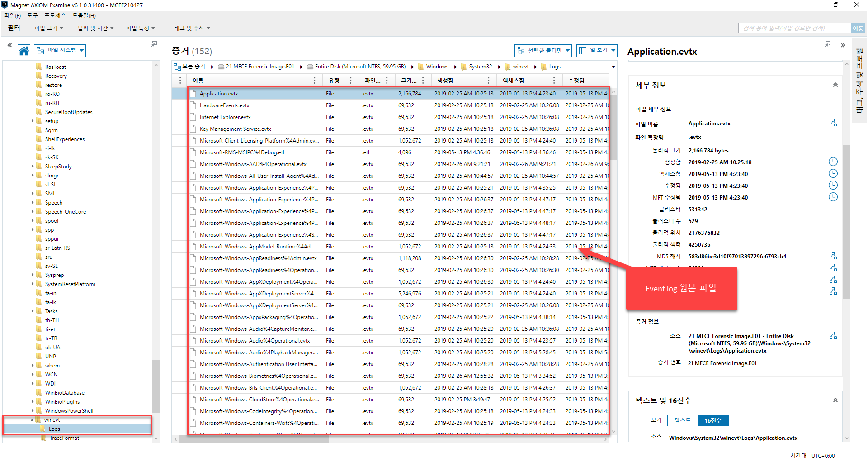The image size is (868, 467).
Task: Click the 이동 search button
Action: (x=857, y=28)
